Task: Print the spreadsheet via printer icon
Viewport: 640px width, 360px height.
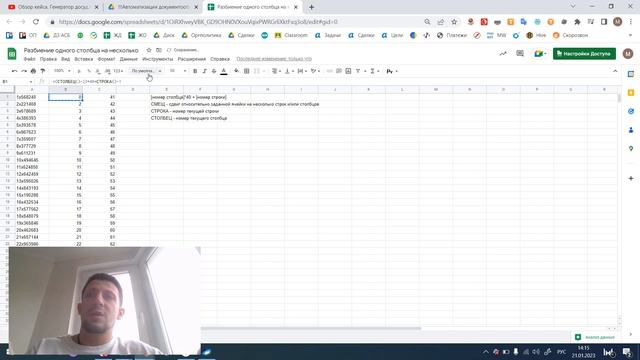Action: (x=33, y=71)
